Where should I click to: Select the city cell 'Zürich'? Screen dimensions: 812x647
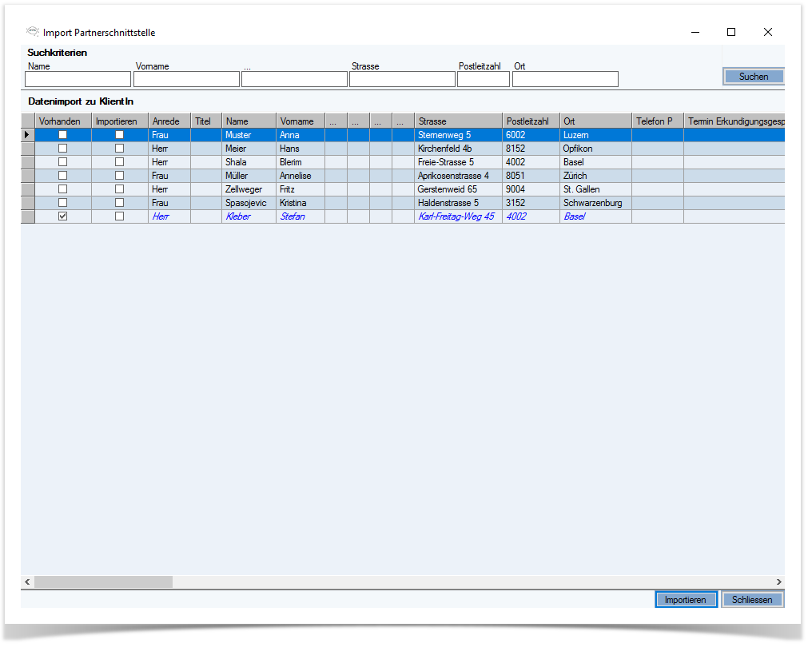point(595,176)
